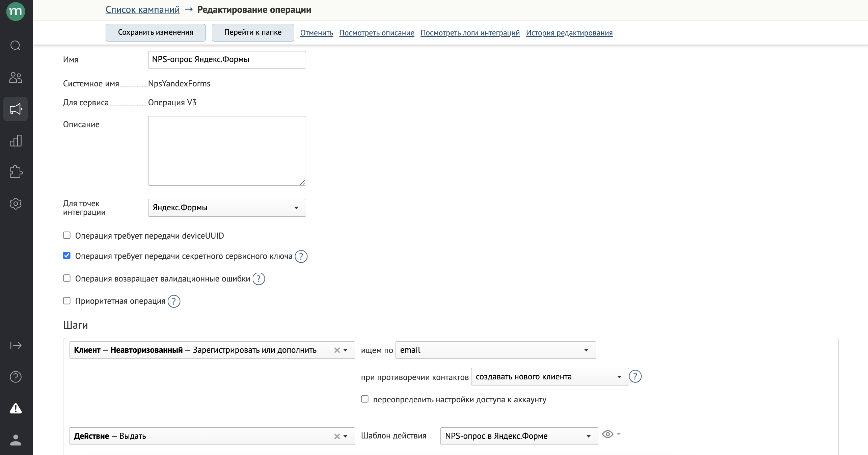Viewport: 868px width, 455px height.
Task: Toggle deviceUUID requirement checkbox
Action: point(67,235)
